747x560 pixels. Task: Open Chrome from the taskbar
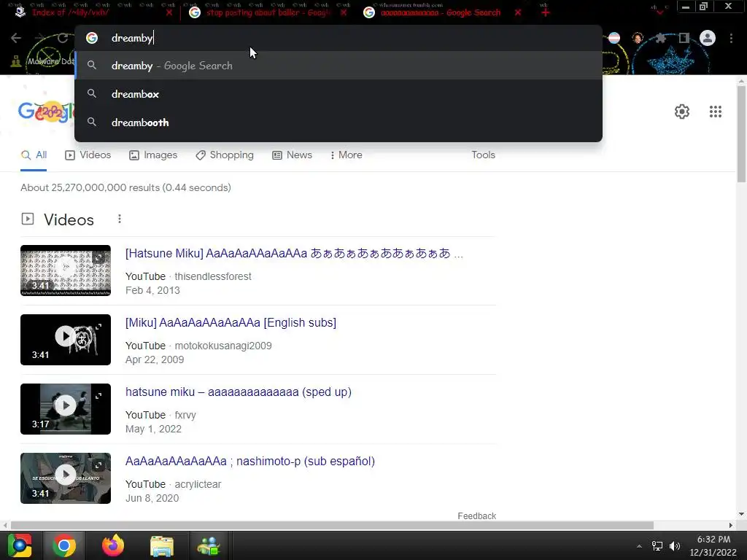click(x=64, y=545)
